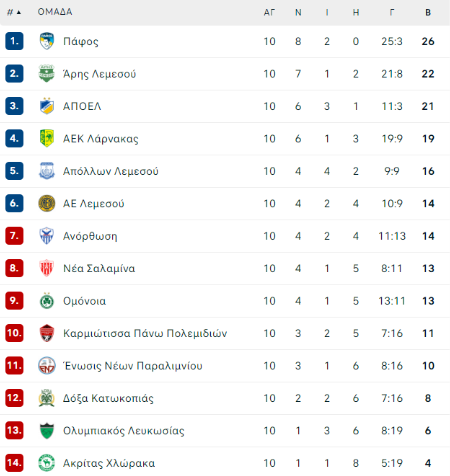This screenshot has width=450, height=476.
Task: Sort table by the # rank column arrow
Action: pyautogui.click(x=14, y=12)
